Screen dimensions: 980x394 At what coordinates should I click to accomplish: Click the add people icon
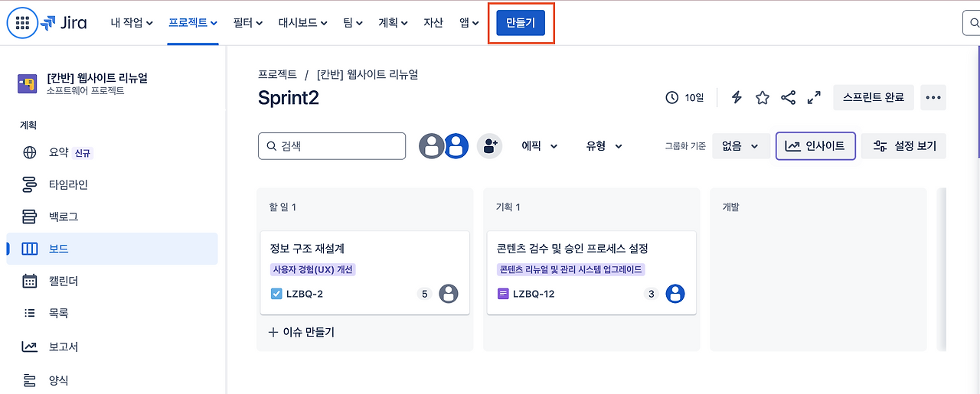point(489,145)
